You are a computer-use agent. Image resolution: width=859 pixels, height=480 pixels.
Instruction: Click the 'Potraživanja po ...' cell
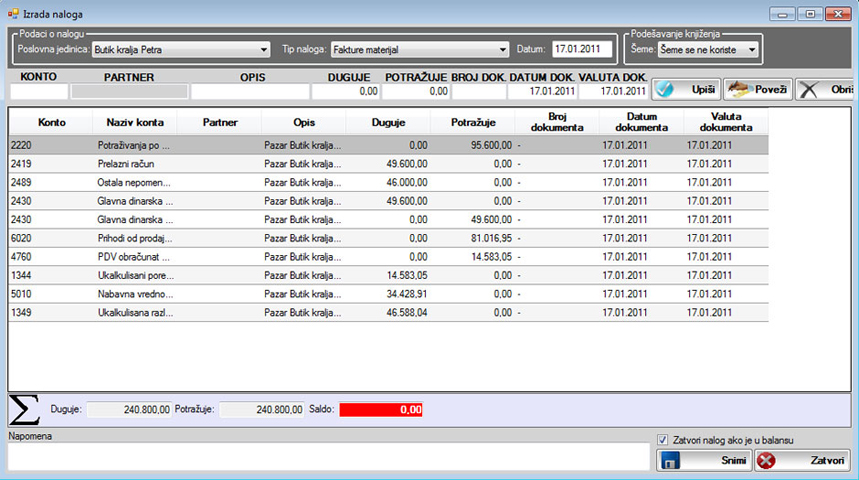(135, 145)
